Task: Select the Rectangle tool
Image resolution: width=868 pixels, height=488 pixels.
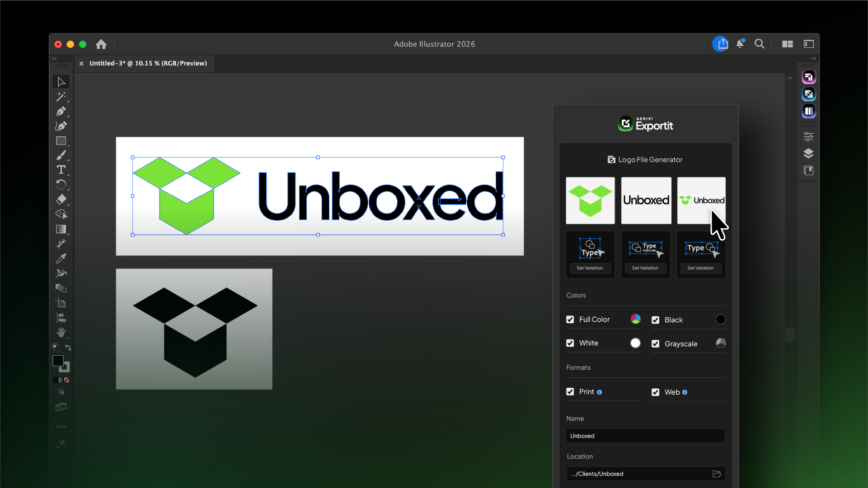Action: click(61, 141)
